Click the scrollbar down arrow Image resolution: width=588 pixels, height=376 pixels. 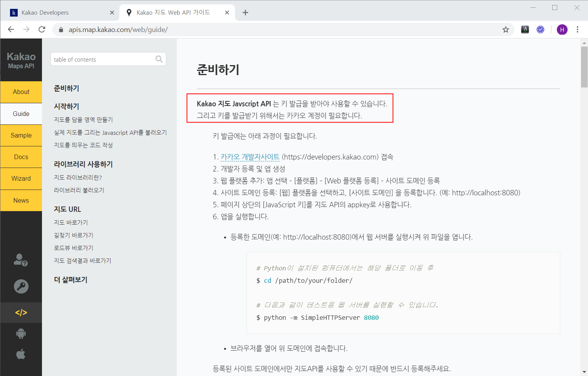tap(584, 372)
